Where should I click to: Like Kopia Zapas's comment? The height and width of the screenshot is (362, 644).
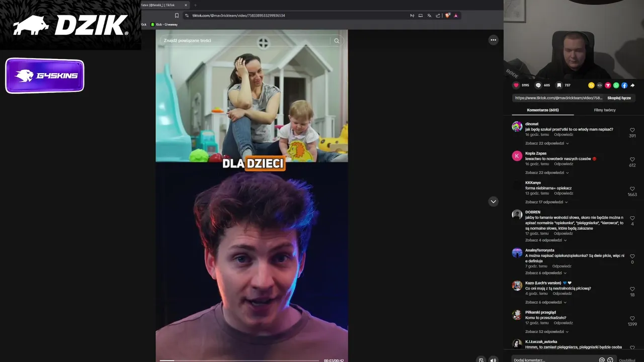coord(632,159)
